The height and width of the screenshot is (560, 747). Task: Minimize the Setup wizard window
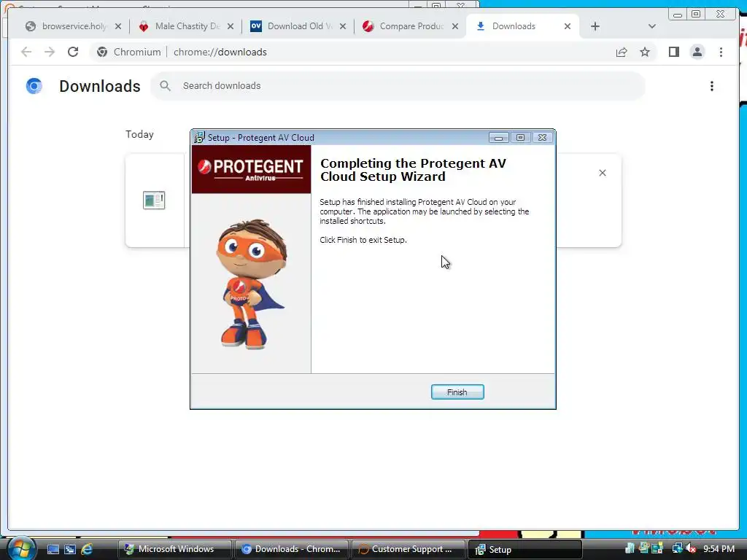tap(498, 138)
